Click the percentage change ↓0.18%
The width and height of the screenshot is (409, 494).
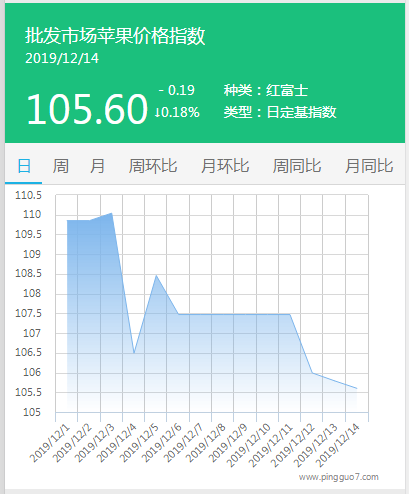pos(177,112)
